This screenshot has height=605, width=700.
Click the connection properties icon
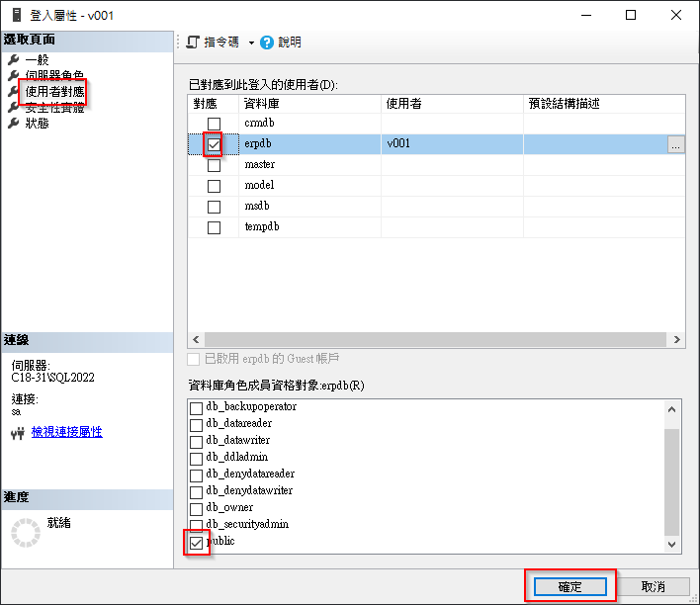point(18,433)
